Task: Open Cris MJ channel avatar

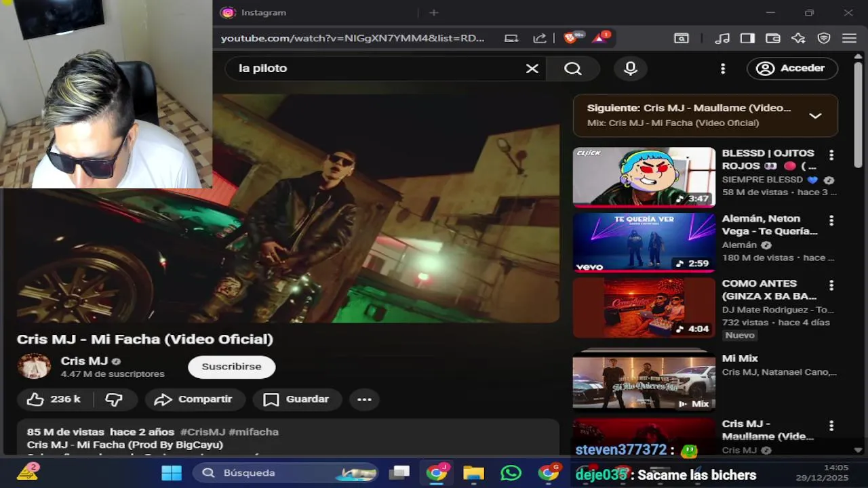Action: click(34, 367)
